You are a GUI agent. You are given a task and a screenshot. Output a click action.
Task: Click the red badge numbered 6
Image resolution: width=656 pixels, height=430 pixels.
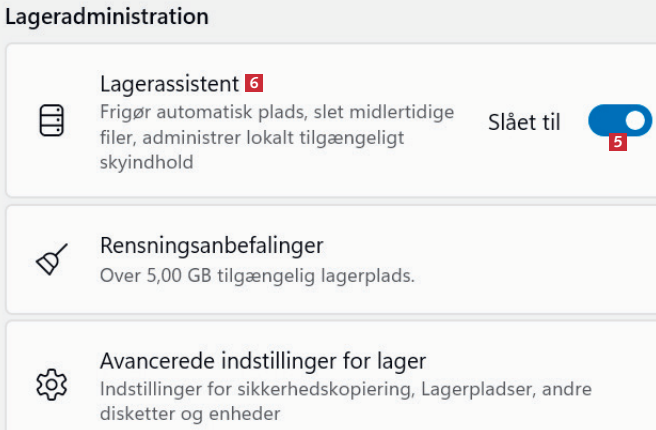(x=254, y=81)
